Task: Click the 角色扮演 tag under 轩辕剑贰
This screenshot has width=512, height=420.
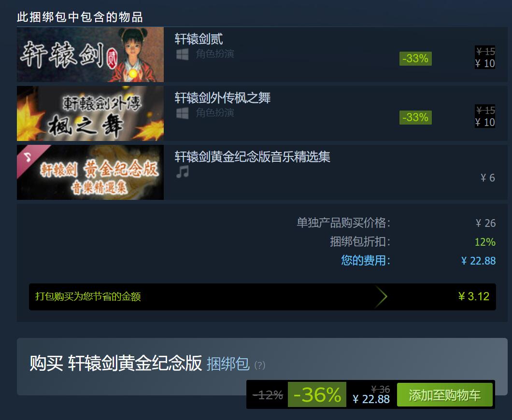Action: [x=215, y=54]
